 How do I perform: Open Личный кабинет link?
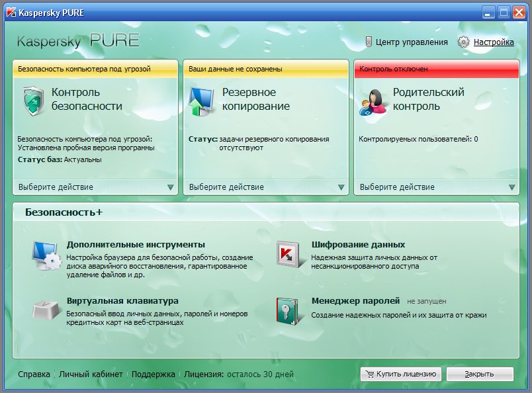[x=91, y=374]
